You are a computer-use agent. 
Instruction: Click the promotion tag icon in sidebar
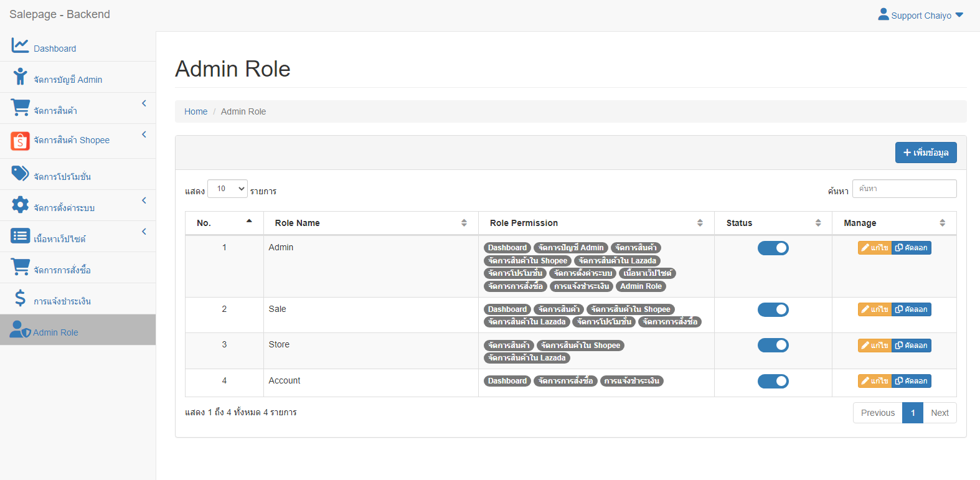(x=20, y=173)
